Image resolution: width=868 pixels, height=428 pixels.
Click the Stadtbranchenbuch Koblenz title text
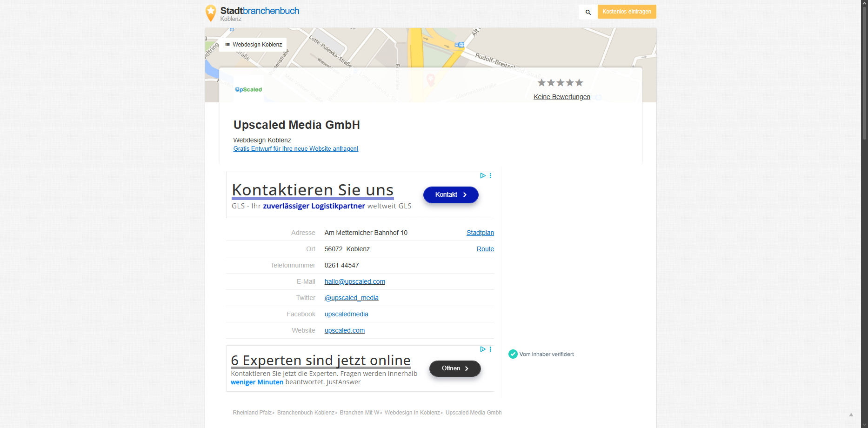[260, 13]
